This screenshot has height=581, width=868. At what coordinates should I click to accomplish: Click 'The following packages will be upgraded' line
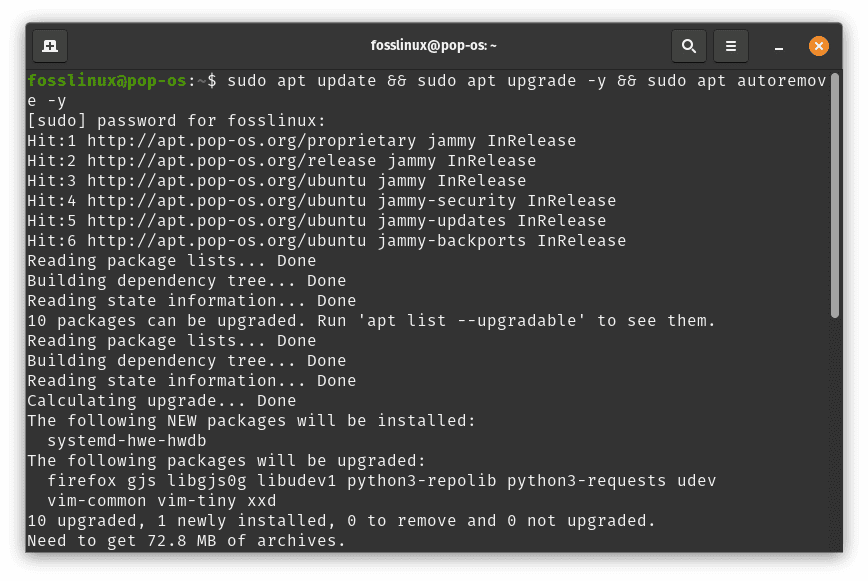226,460
